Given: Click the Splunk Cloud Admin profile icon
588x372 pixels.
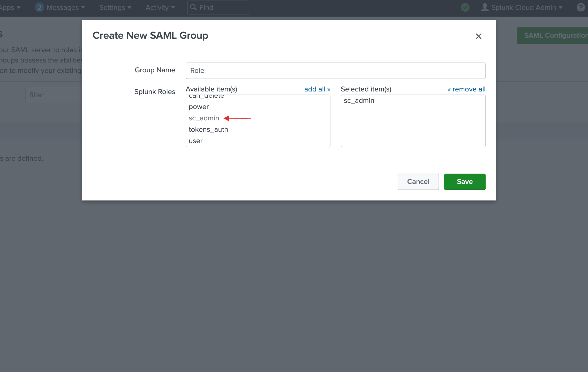Looking at the screenshot, I should click(x=484, y=7).
